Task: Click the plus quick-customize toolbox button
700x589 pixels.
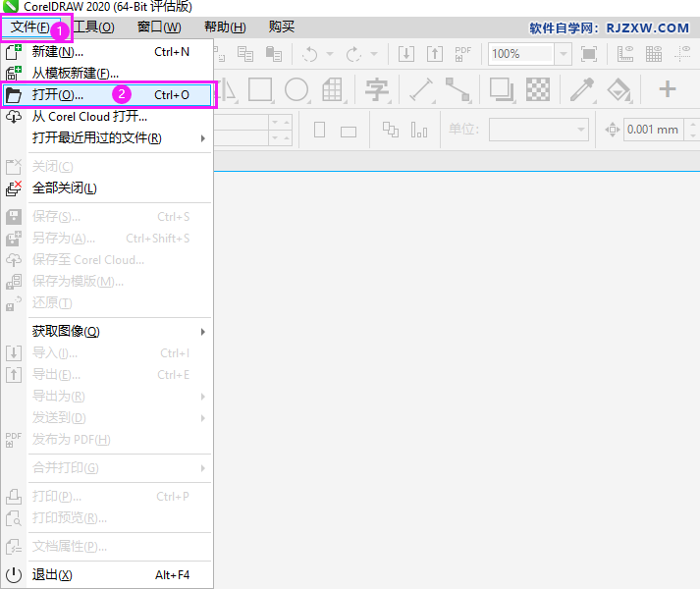Action: pos(668,89)
